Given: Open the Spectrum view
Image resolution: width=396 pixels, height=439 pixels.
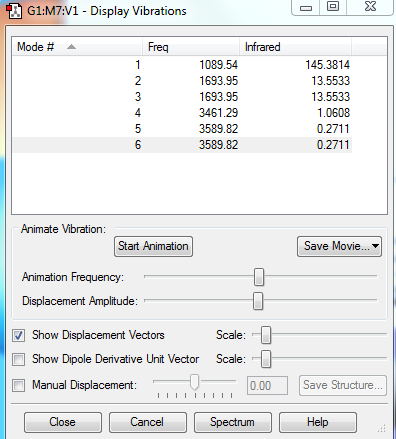Looking at the screenshot, I should (x=233, y=422).
